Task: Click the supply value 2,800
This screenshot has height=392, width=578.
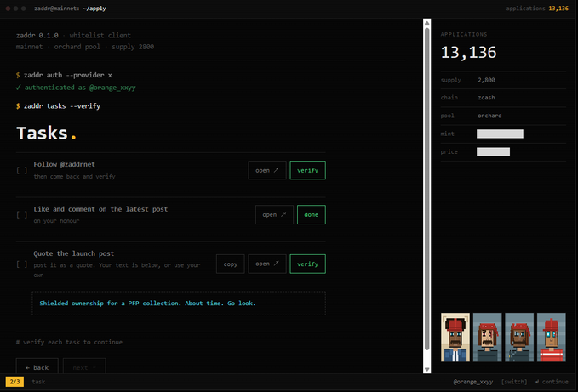Action: (486, 80)
